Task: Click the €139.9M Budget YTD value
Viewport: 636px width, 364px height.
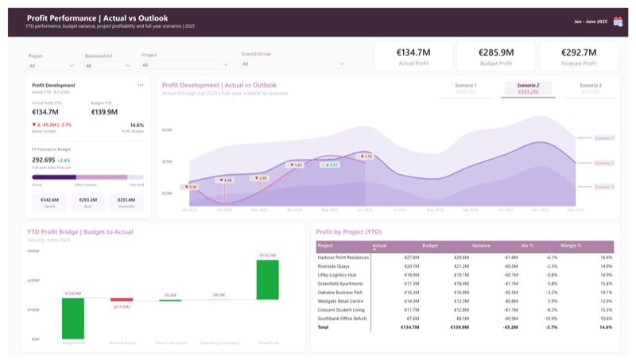Action: coord(104,112)
